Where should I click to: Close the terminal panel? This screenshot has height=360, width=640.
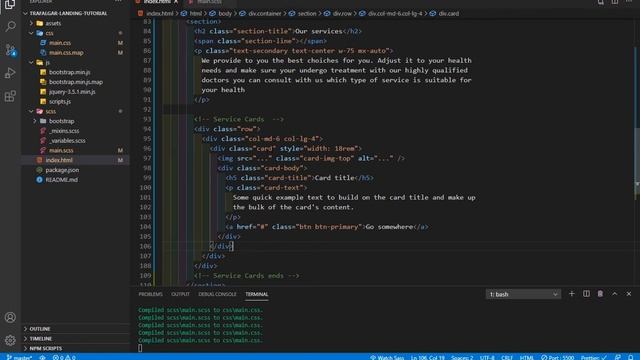tap(629, 294)
